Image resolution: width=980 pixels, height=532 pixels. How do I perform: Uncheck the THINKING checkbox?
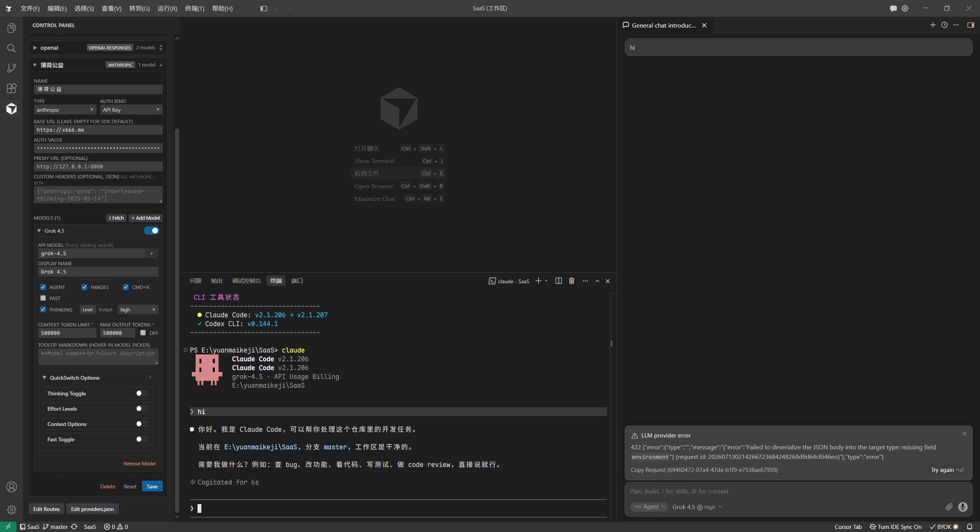pos(43,309)
